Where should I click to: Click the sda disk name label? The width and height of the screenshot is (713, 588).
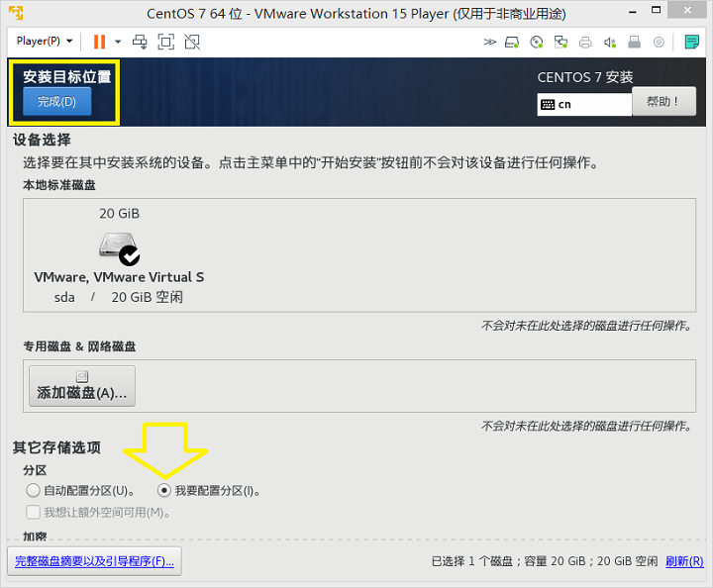(x=64, y=297)
